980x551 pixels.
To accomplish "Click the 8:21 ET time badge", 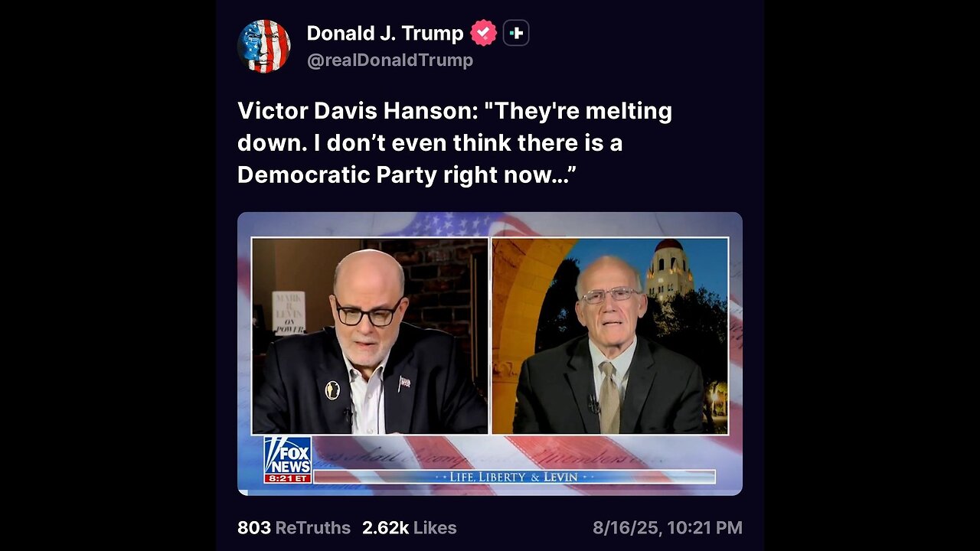I will point(288,478).
